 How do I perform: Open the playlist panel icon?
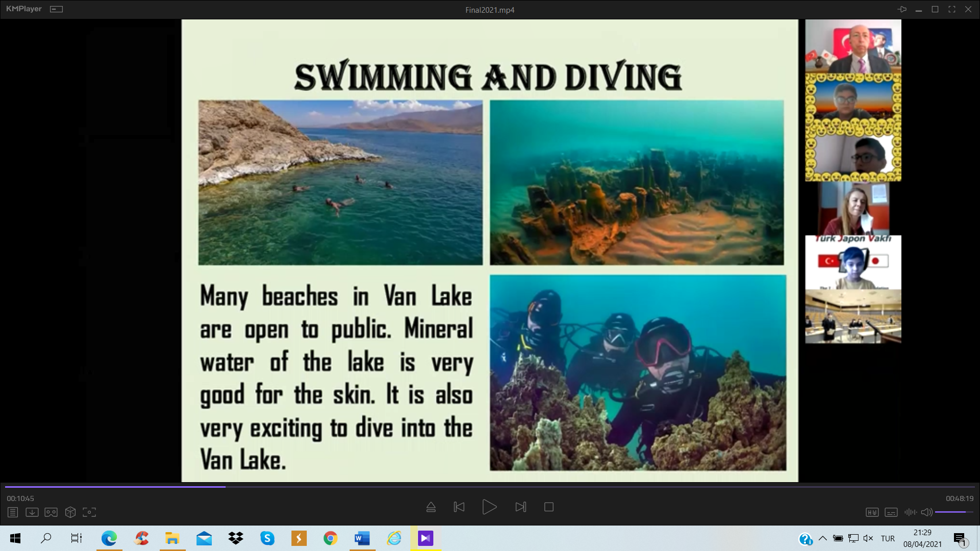[13, 512]
